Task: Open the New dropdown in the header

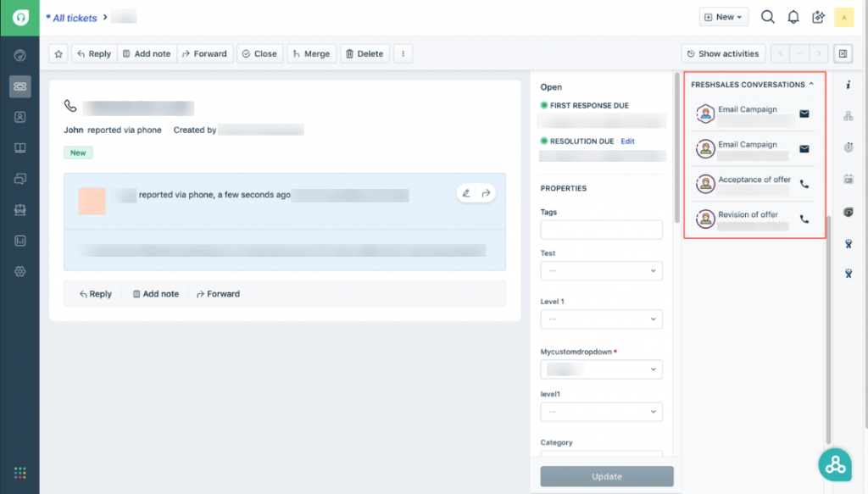Action: coord(723,16)
